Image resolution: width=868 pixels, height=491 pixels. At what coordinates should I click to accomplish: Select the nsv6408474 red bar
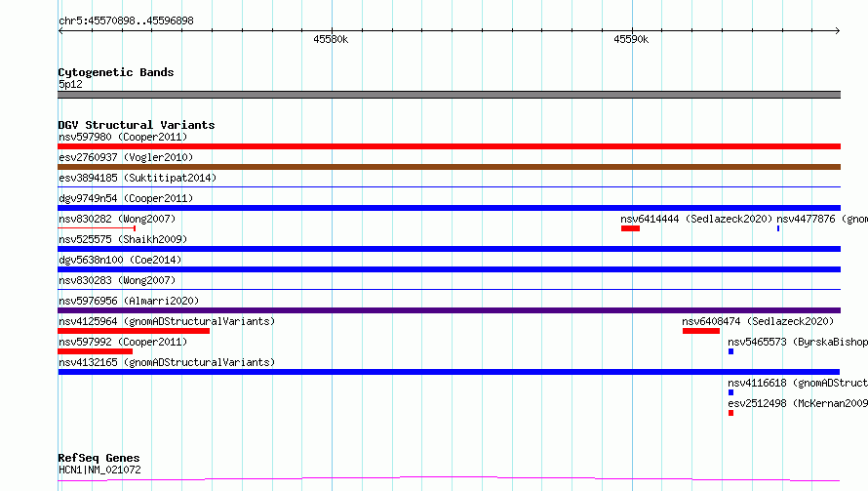click(x=701, y=331)
